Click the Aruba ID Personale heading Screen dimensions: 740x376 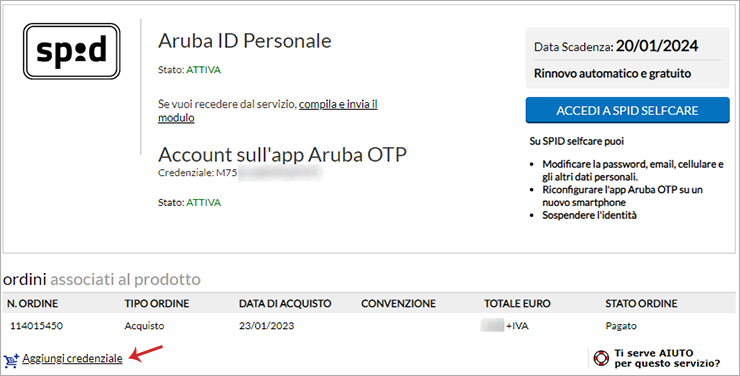(244, 41)
